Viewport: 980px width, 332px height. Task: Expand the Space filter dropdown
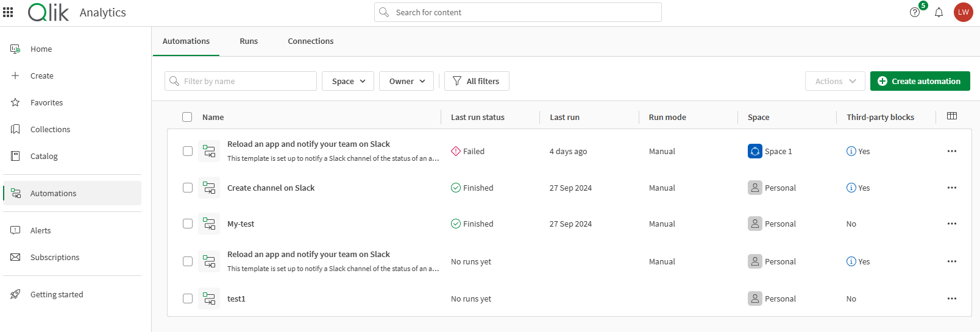point(348,81)
